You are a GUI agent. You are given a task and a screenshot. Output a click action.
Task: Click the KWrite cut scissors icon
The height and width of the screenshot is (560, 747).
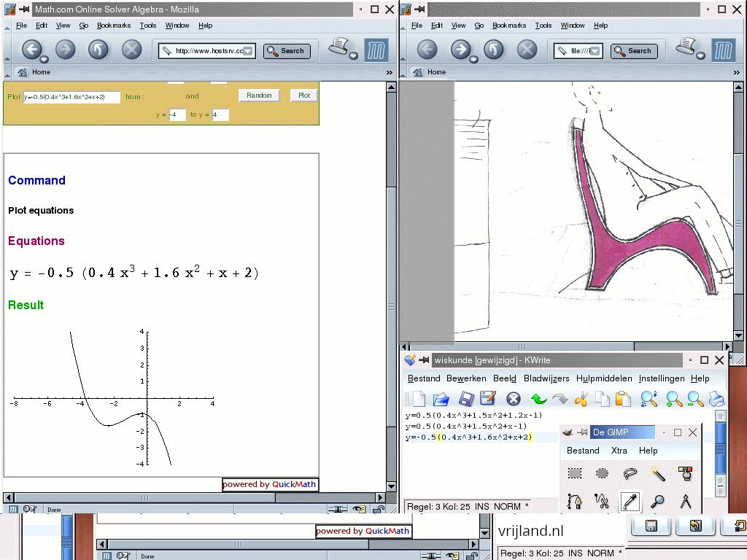(x=581, y=399)
